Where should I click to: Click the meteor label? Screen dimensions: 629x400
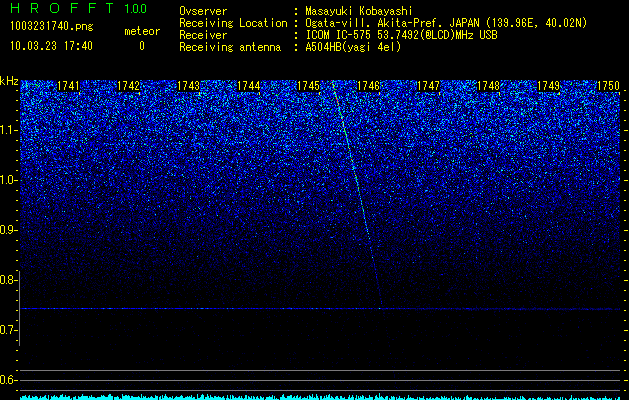point(142,31)
